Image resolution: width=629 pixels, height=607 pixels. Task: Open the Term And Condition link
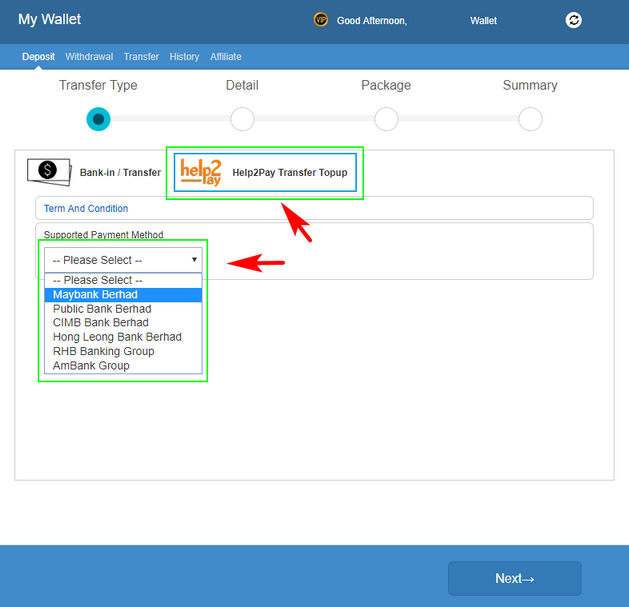(x=86, y=208)
